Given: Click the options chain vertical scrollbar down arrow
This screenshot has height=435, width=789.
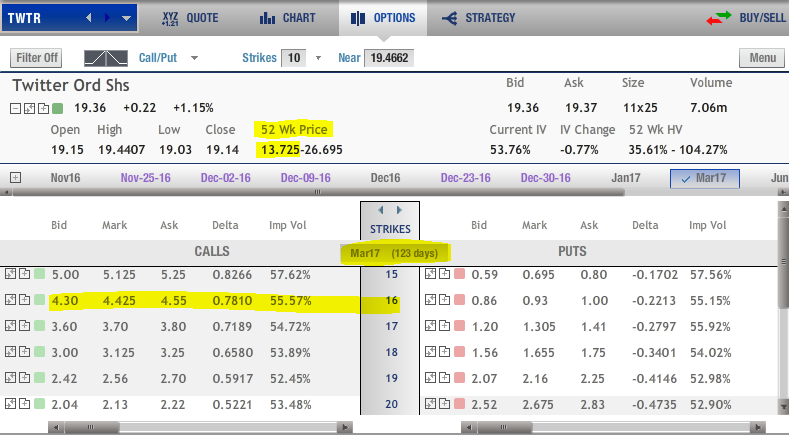Looking at the screenshot, I should tap(783, 406).
